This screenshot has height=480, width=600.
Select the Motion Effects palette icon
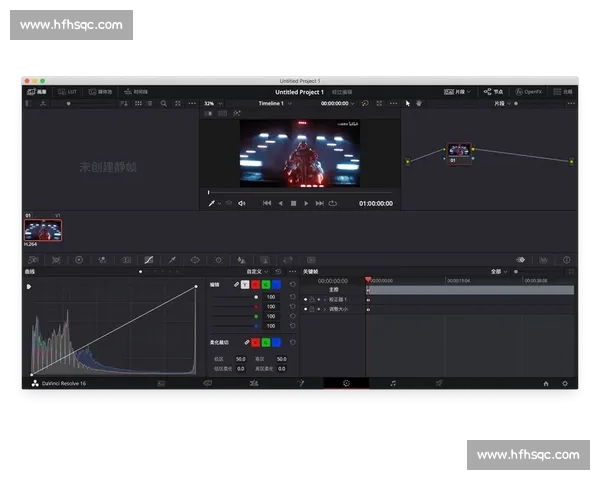coord(126,260)
